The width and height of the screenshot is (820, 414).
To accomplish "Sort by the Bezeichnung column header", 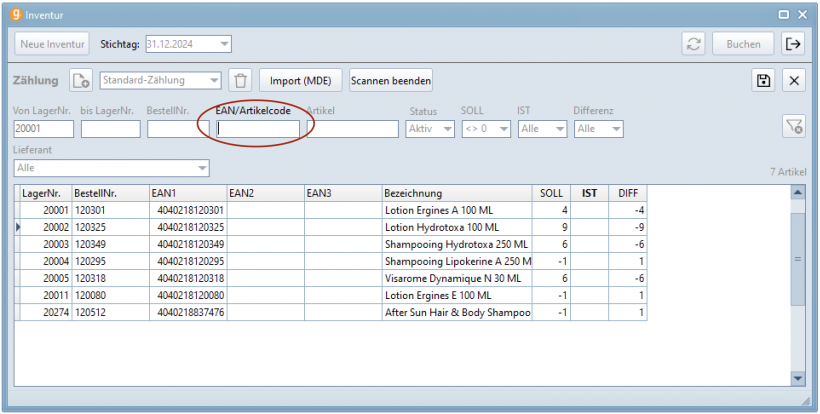I will click(456, 193).
